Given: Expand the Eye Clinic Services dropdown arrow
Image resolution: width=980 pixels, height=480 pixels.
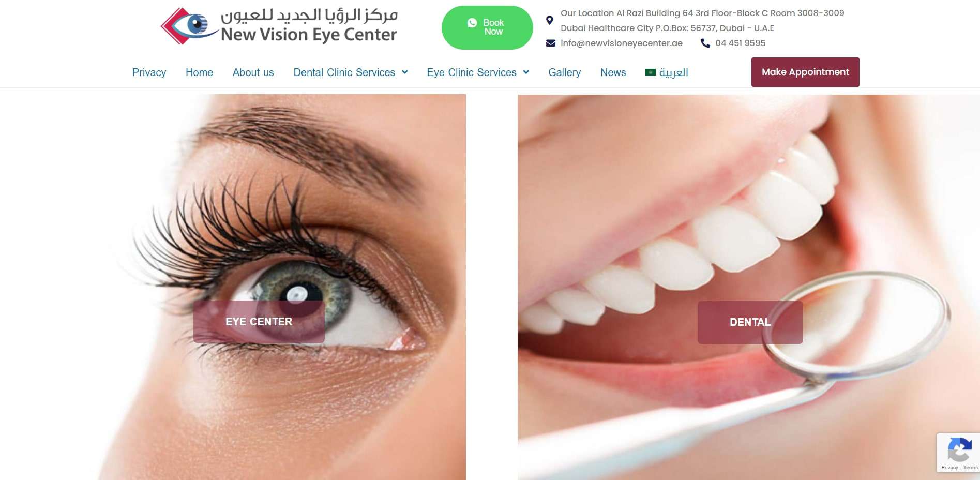Looking at the screenshot, I should 526,72.
